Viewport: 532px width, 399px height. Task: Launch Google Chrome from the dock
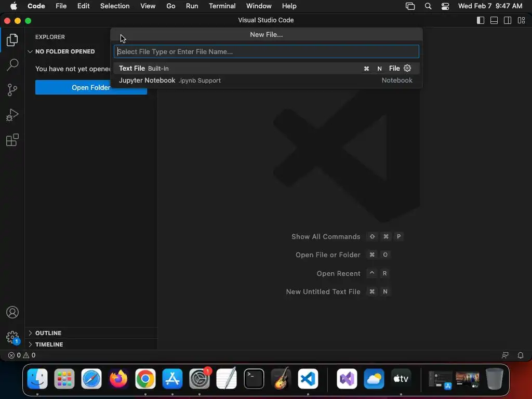click(x=145, y=379)
